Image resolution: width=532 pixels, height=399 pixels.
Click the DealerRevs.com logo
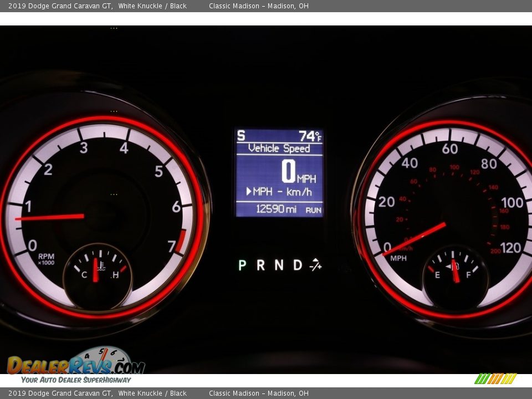pyautogui.click(x=76, y=365)
